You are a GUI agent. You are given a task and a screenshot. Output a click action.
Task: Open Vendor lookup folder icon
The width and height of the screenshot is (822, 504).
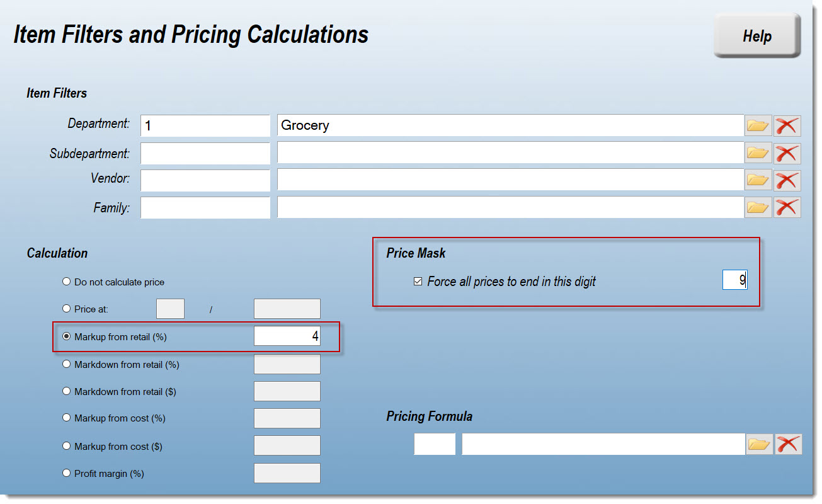(x=758, y=180)
